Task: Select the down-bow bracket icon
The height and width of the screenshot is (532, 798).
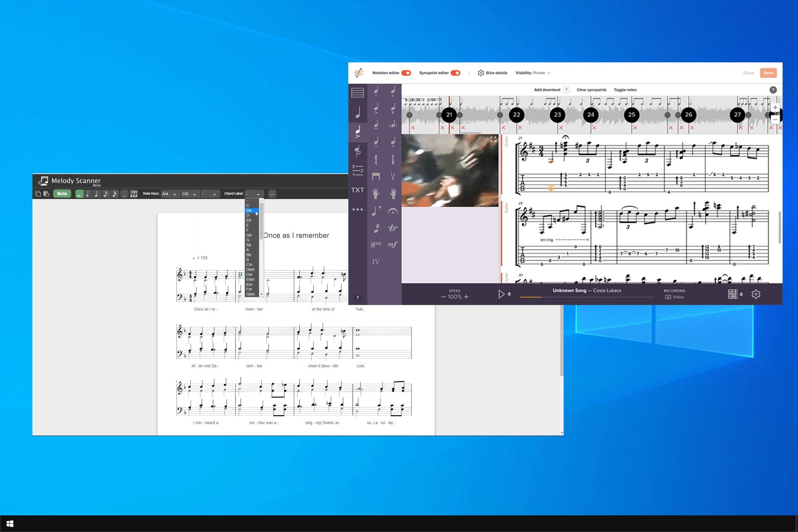Action: click(x=376, y=177)
